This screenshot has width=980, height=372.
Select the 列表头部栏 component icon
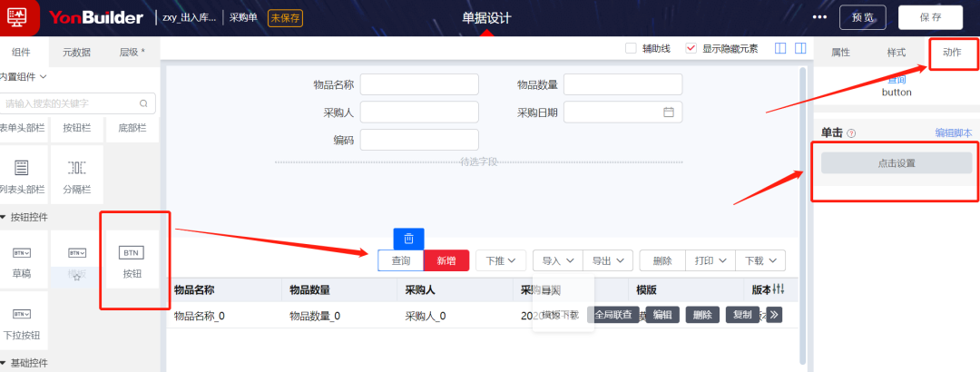coord(22,168)
